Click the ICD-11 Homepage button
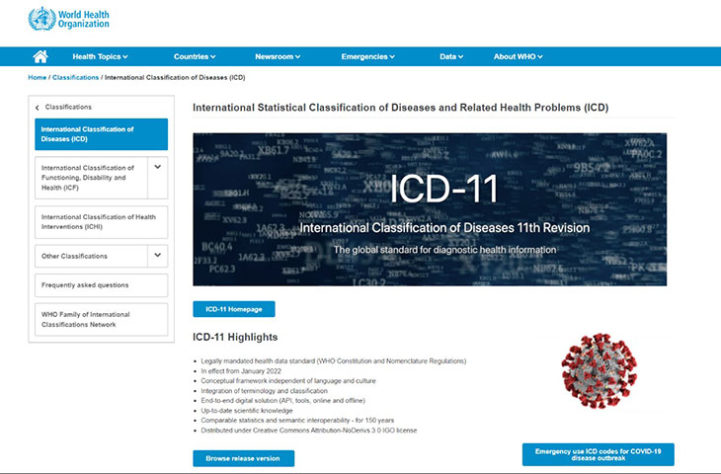Image resolution: width=721 pixels, height=474 pixels. tap(234, 309)
